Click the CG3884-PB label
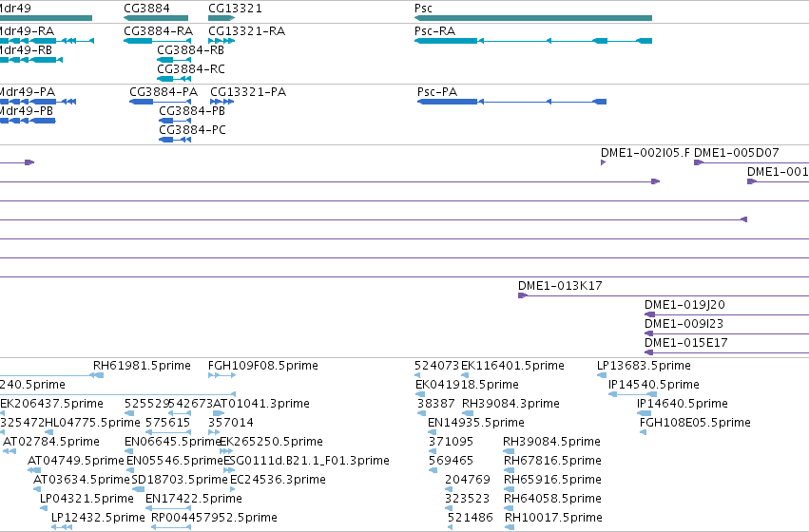 (x=192, y=111)
